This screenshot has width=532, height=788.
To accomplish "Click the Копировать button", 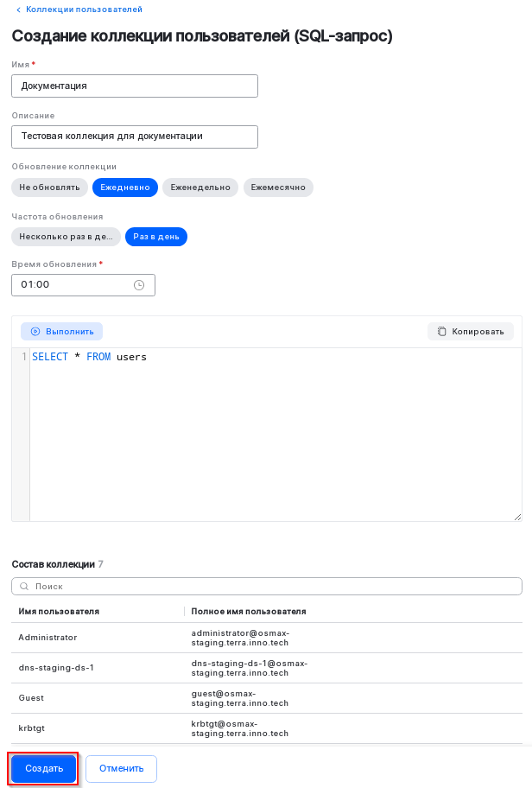I will click(x=470, y=331).
